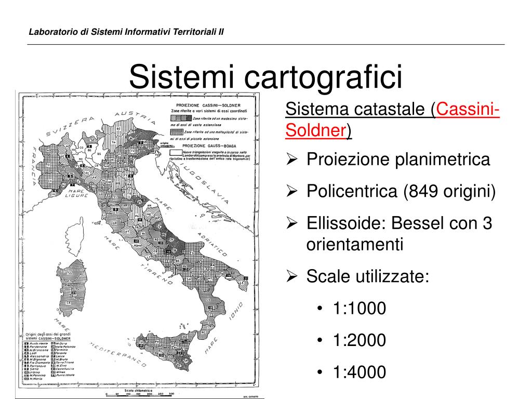Select the 'Scale utilizzate:' bullet text
Screen dimensions: 532x399
click(368, 276)
